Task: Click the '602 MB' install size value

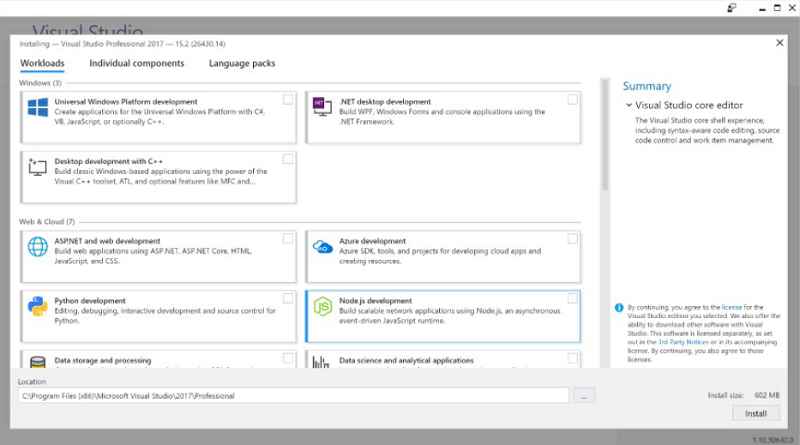Action: click(767, 395)
